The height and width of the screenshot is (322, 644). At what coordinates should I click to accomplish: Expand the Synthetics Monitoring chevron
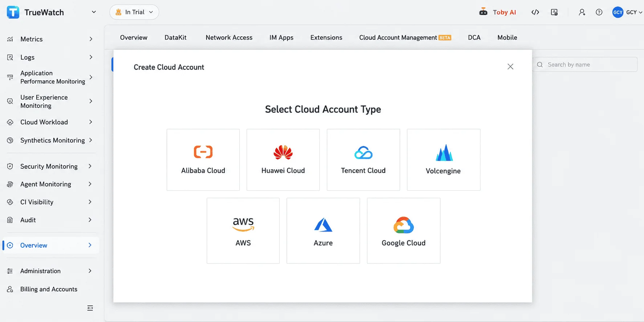[91, 140]
